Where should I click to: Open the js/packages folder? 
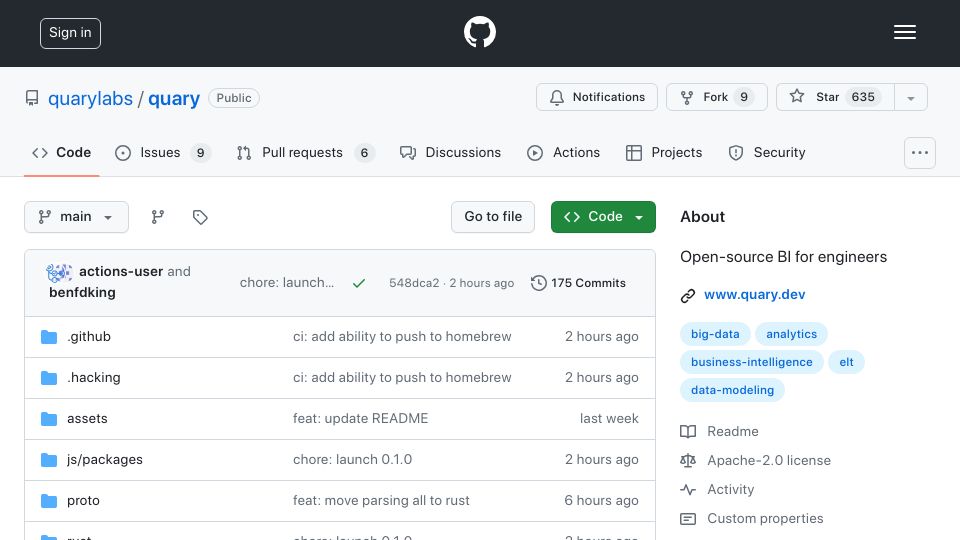pos(105,460)
